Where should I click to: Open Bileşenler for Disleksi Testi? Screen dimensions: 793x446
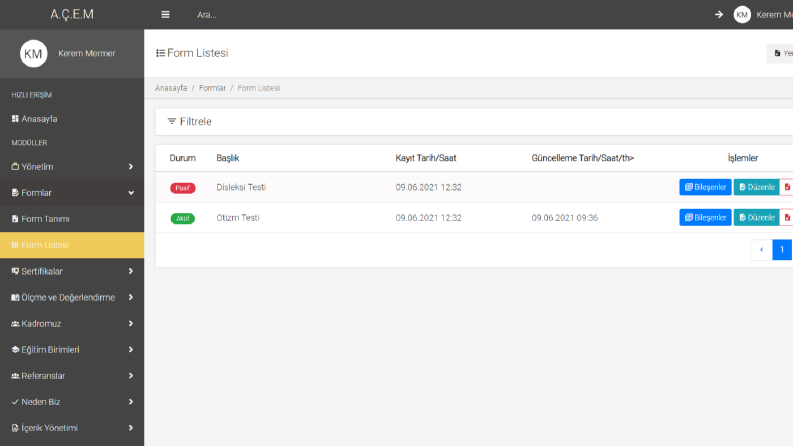705,187
